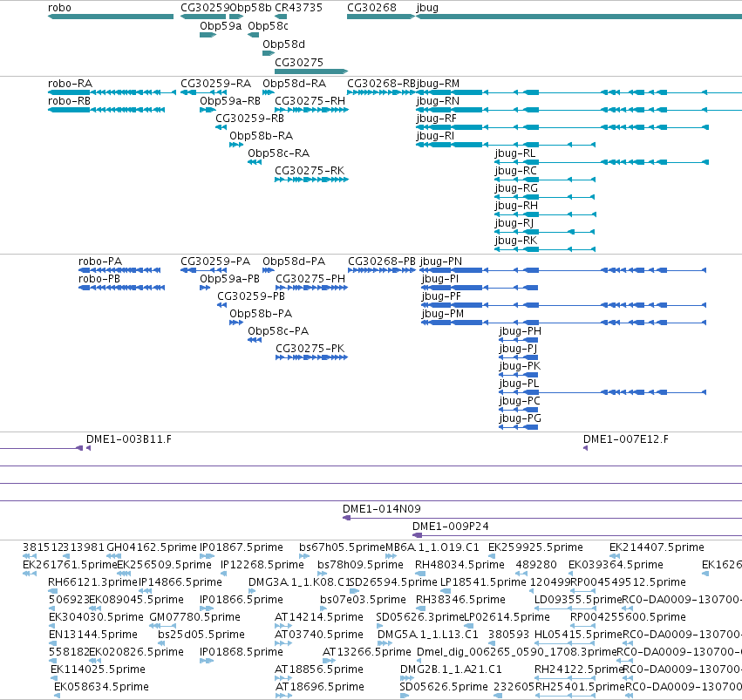Open the CG30268-PB protein label

click(x=382, y=262)
